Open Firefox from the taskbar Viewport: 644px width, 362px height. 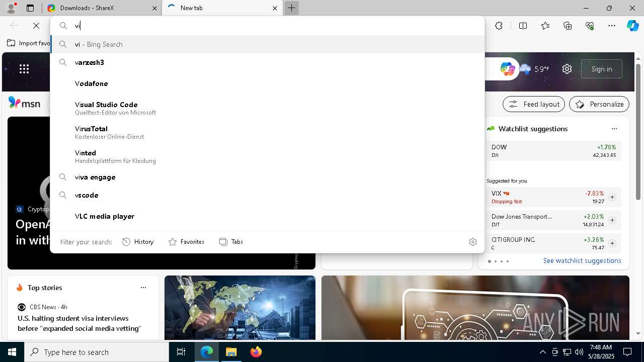pos(256,352)
